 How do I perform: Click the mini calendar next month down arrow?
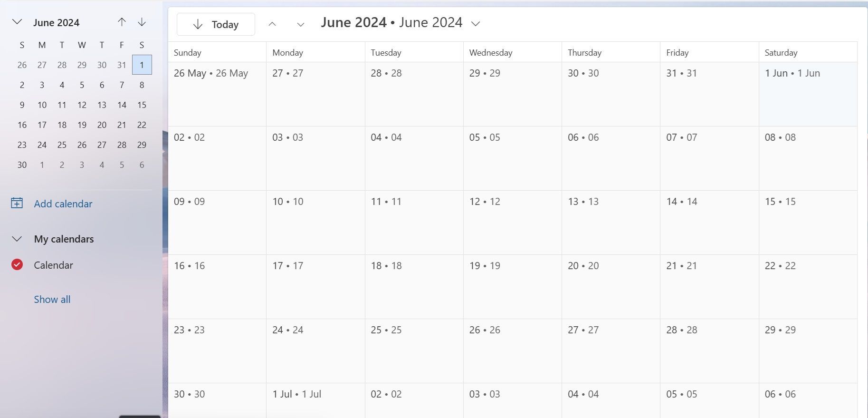142,22
